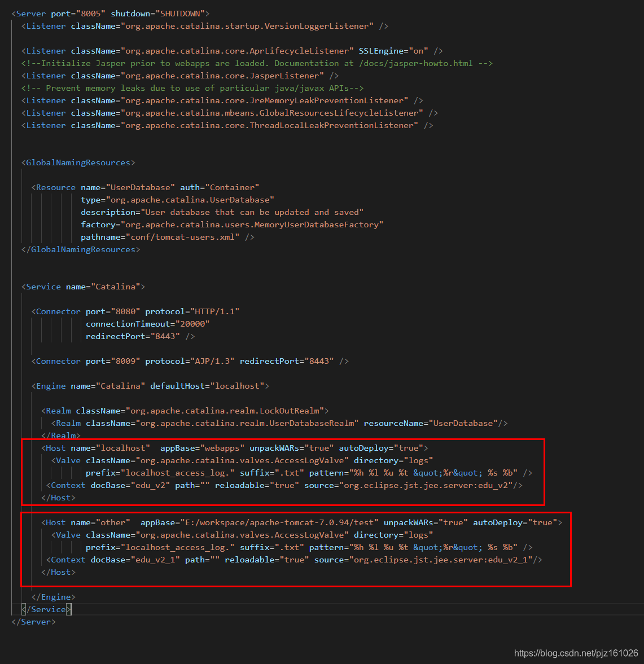The width and height of the screenshot is (644, 664).
Task: Click pathname "conf/tomcat-users.xml" value
Action: (182, 237)
